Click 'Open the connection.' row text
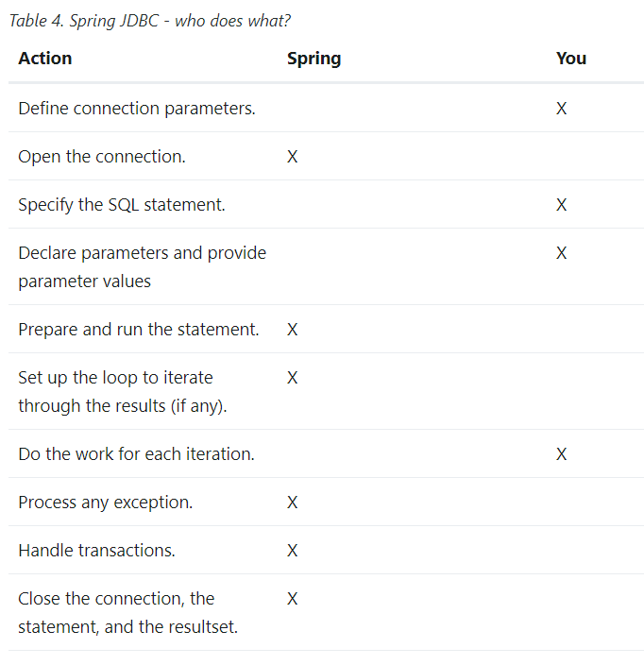 click(102, 157)
